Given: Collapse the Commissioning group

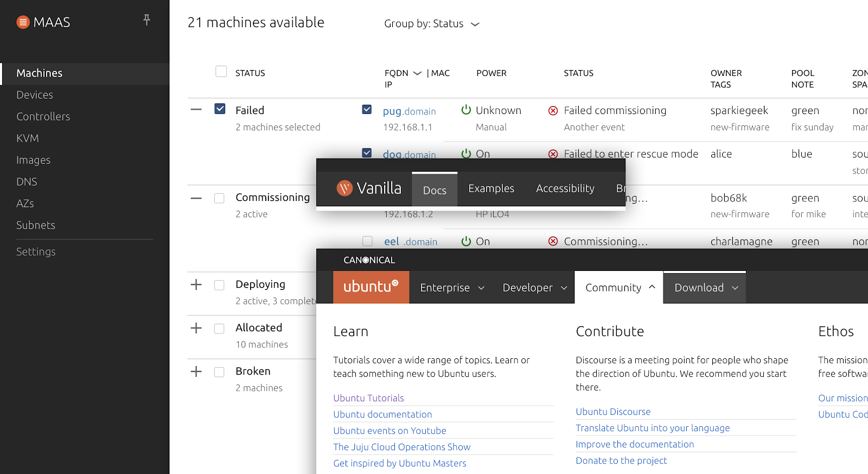Looking at the screenshot, I should pyautogui.click(x=196, y=198).
